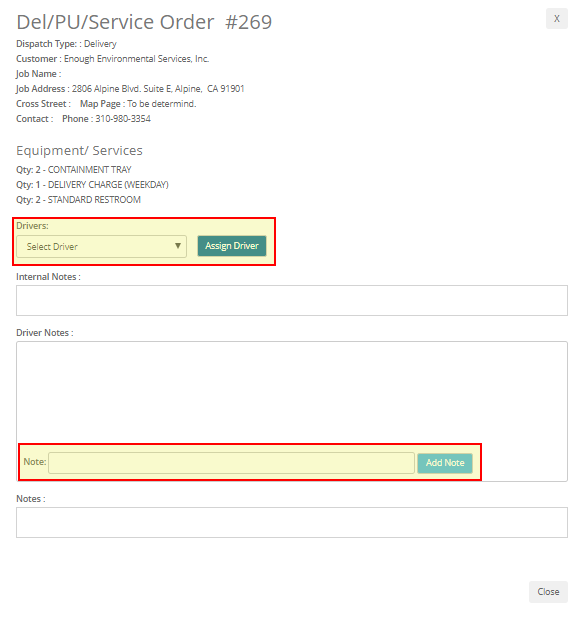Click the customer name Enough Environmental Services

click(x=136, y=59)
